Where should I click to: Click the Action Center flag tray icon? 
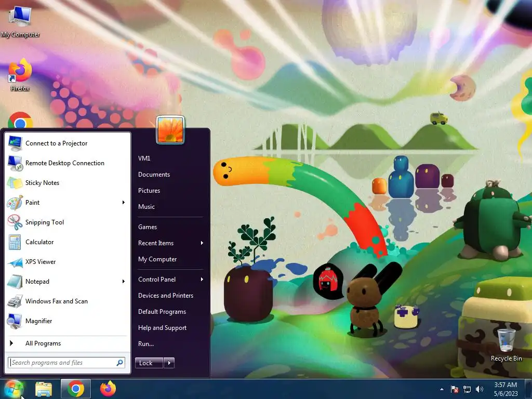point(454,389)
